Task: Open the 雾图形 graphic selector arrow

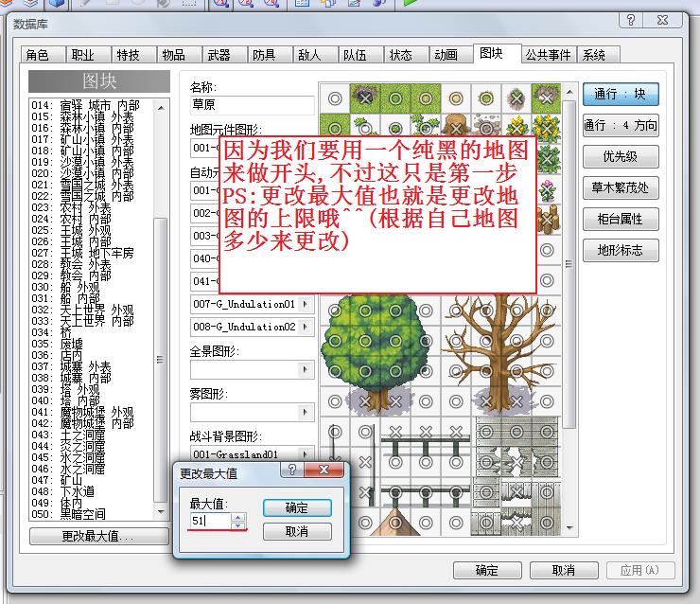Action: [x=306, y=413]
